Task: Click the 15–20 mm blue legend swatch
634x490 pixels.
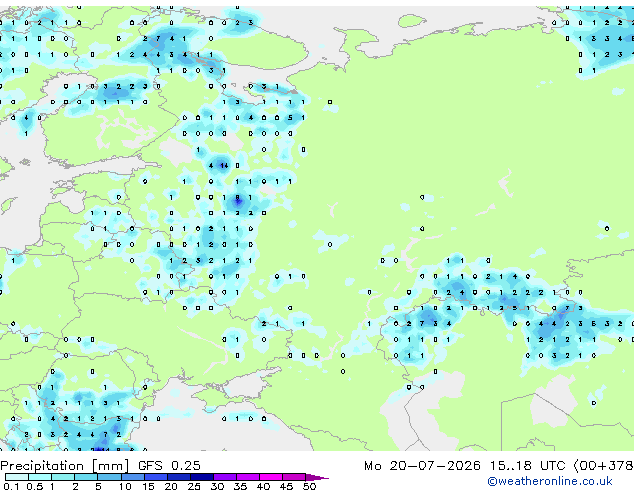Action: (x=155, y=477)
